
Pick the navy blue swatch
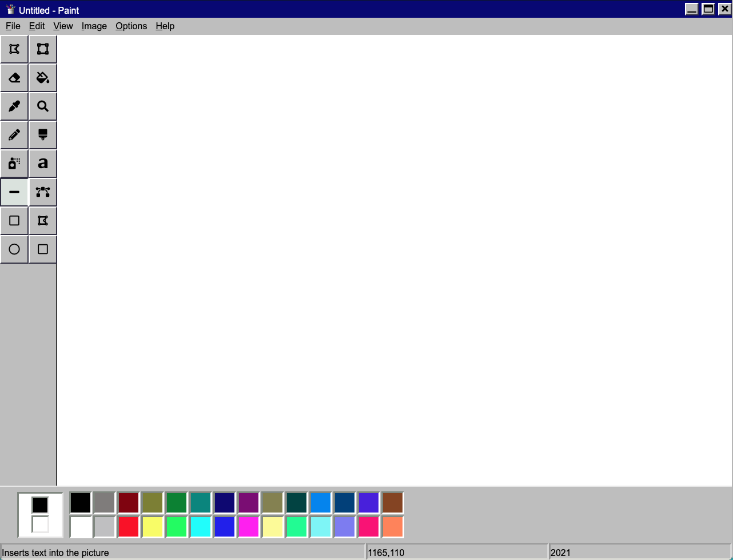[225, 503]
